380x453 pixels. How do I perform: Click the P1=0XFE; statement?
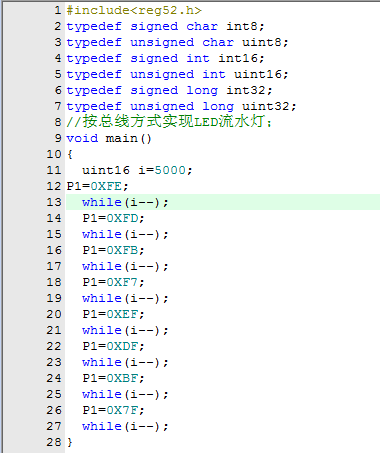(x=97, y=186)
